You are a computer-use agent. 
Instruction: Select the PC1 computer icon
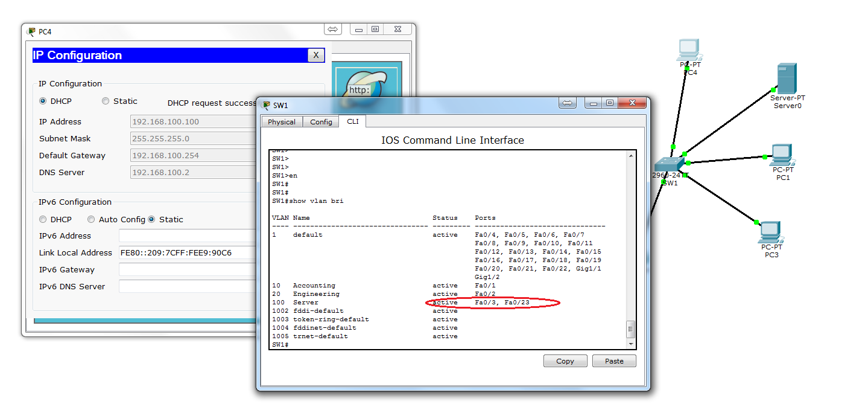coord(782,155)
